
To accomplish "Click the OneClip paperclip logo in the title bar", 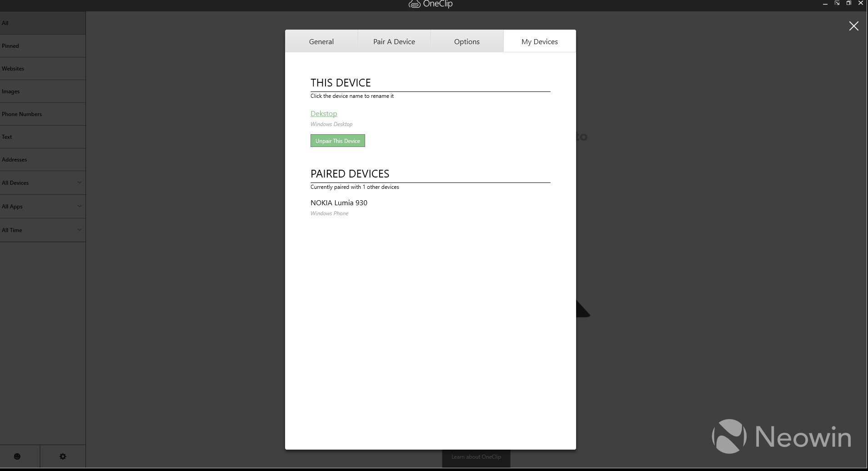I will click(414, 4).
